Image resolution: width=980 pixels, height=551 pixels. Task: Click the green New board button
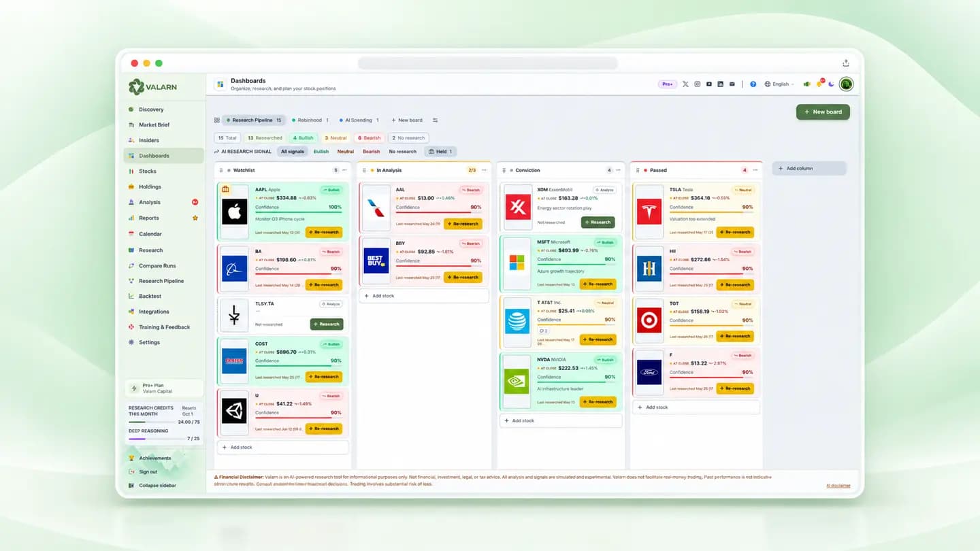click(823, 112)
